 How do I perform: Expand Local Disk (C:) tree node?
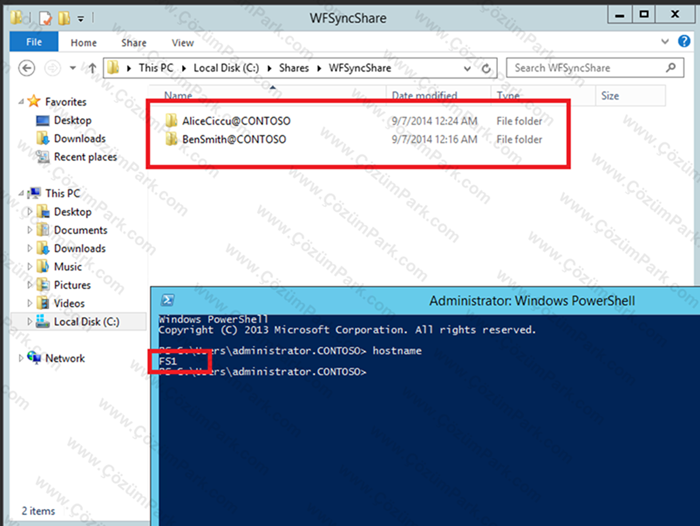pyautogui.click(x=30, y=321)
